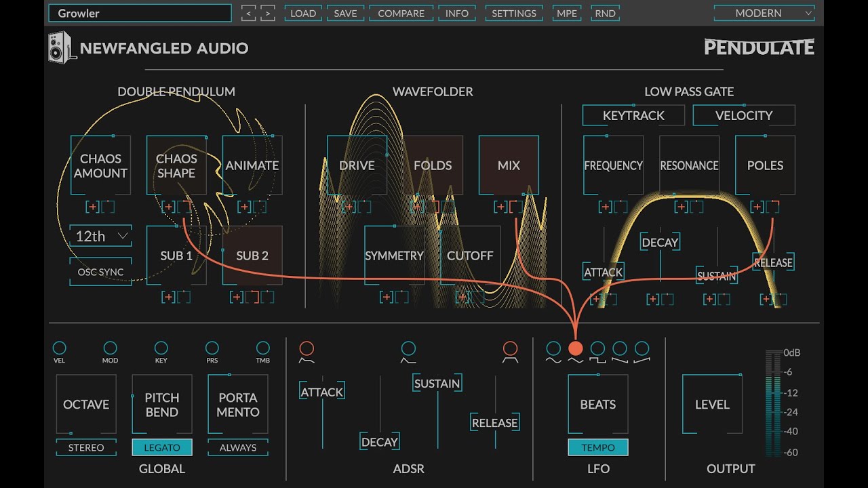Click the RESONANCE knob
Viewport: 868px width, 488px height.
pyautogui.click(x=689, y=165)
